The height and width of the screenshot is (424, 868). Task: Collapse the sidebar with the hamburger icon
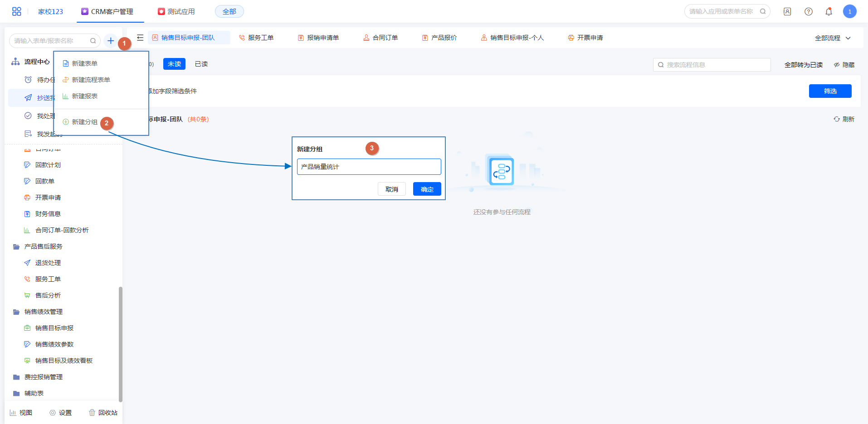click(140, 38)
